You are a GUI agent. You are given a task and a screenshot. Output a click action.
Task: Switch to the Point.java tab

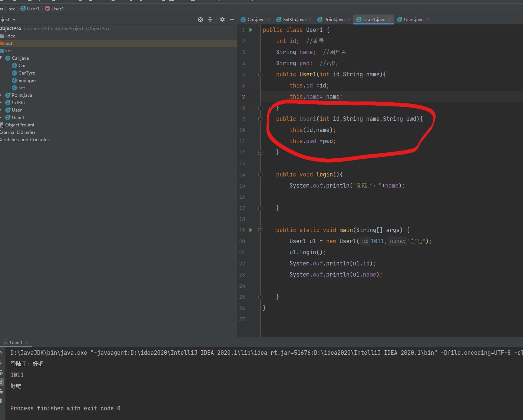334,19
